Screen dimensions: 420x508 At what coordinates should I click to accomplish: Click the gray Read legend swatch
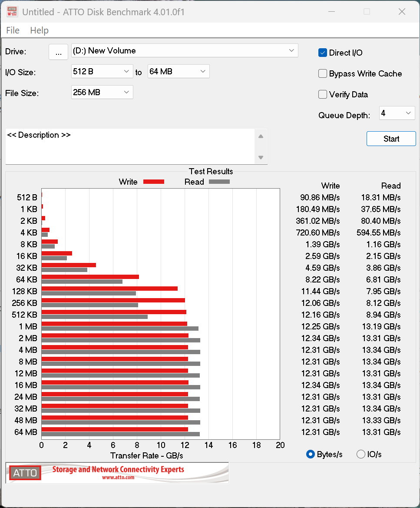(x=219, y=182)
